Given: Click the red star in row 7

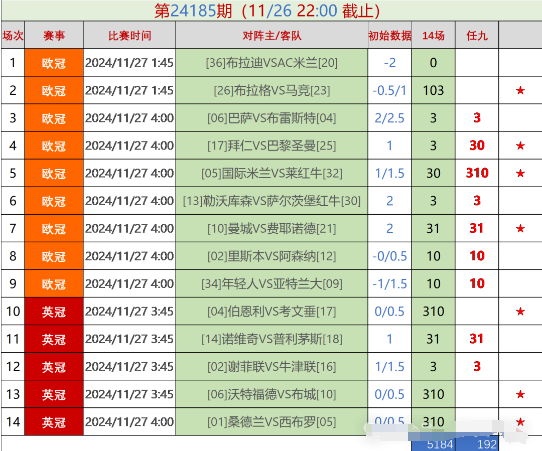Looking at the screenshot, I should click(520, 228).
